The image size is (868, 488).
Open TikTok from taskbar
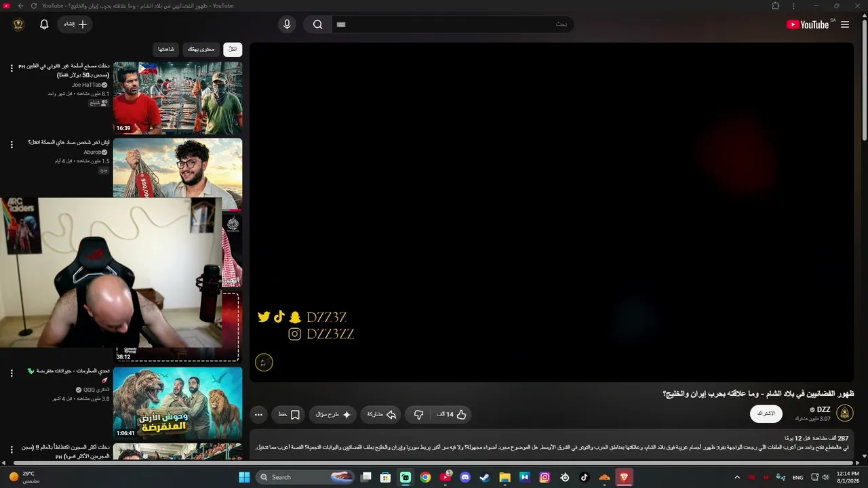585,477
